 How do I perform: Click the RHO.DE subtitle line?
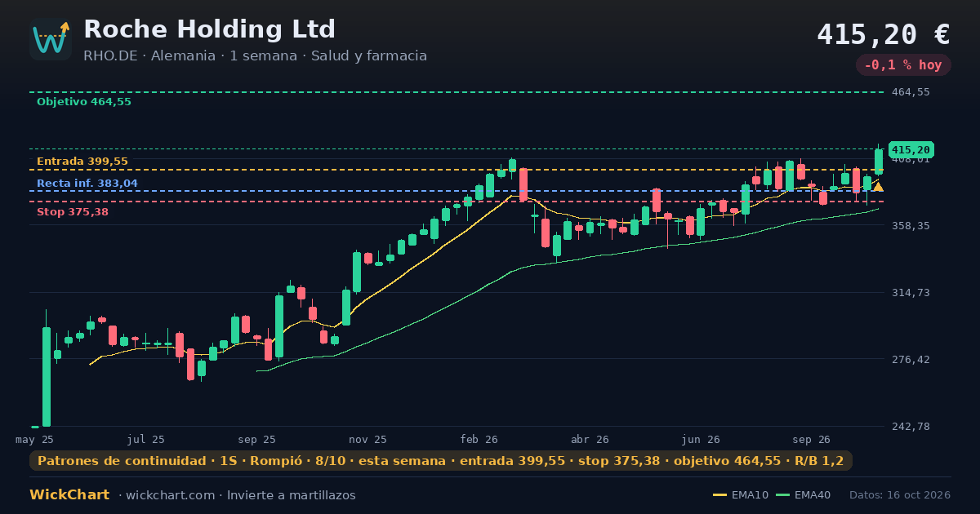[x=255, y=56]
